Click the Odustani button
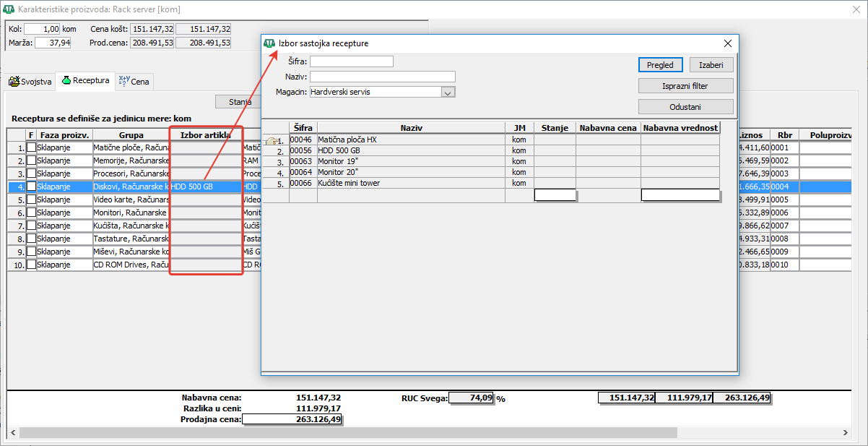This screenshot has height=446, width=868. 686,107
